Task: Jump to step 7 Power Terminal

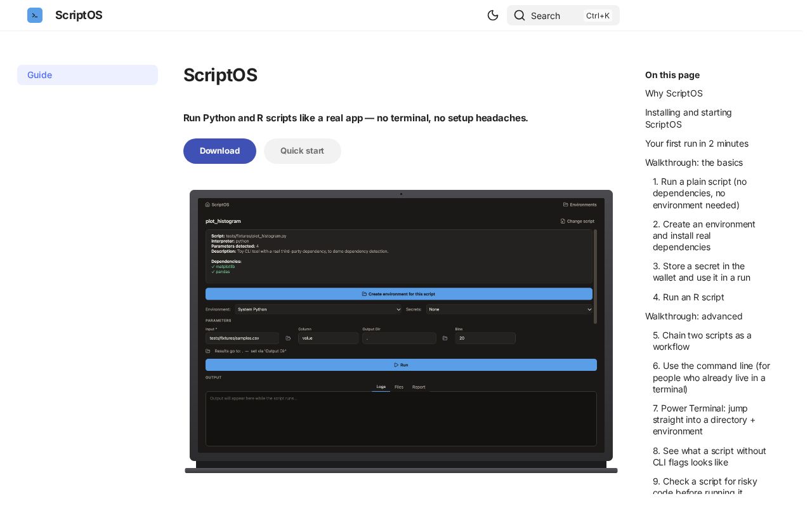Action: 704,420
